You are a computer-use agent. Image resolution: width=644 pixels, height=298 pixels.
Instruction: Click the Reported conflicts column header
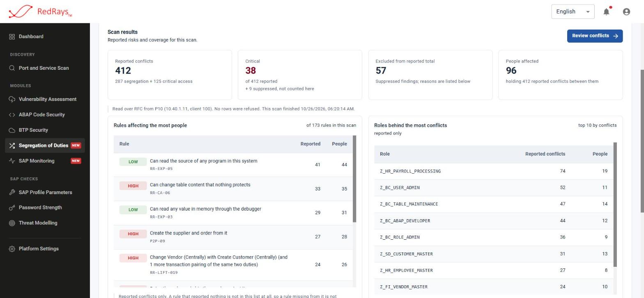pyautogui.click(x=545, y=154)
